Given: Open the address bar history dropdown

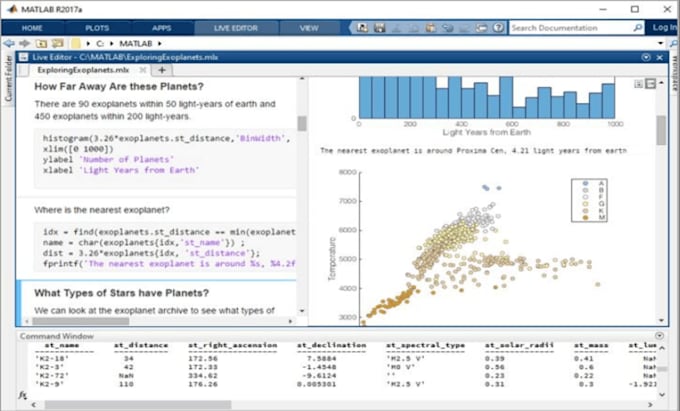Looking at the screenshot, I should pyautogui.click(x=660, y=43).
